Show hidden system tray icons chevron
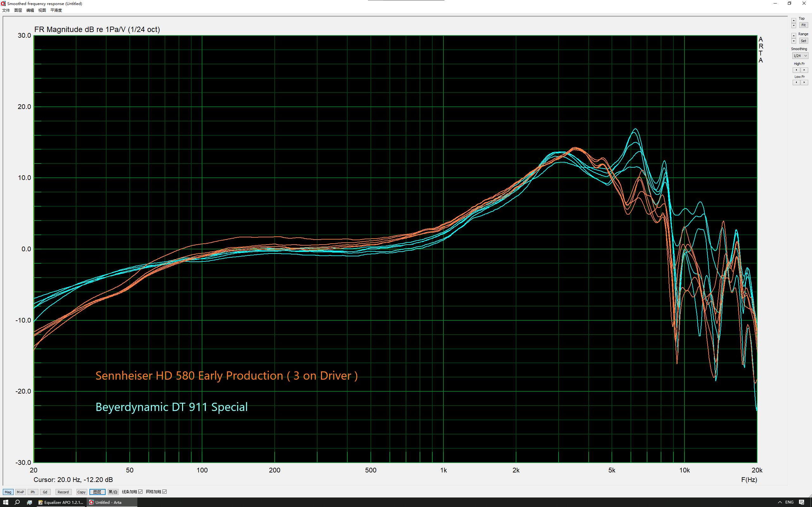The width and height of the screenshot is (812, 507). click(x=780, y=502)
